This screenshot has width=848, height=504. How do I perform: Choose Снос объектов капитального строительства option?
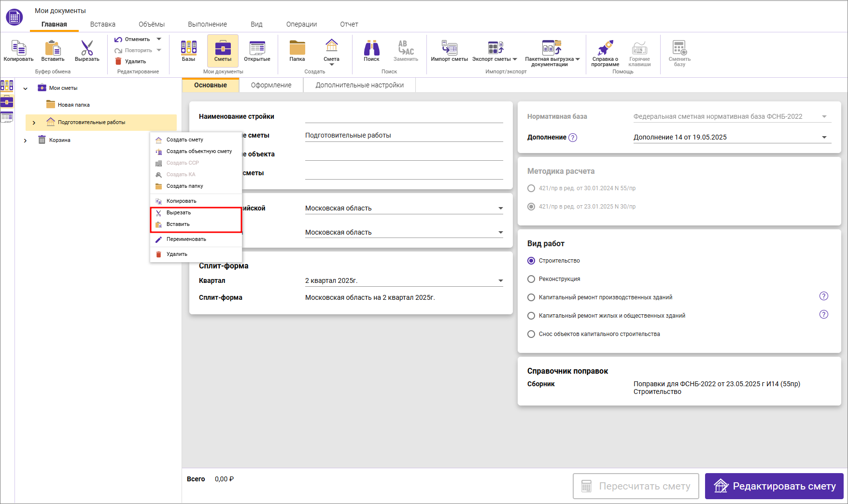(531, 334)
